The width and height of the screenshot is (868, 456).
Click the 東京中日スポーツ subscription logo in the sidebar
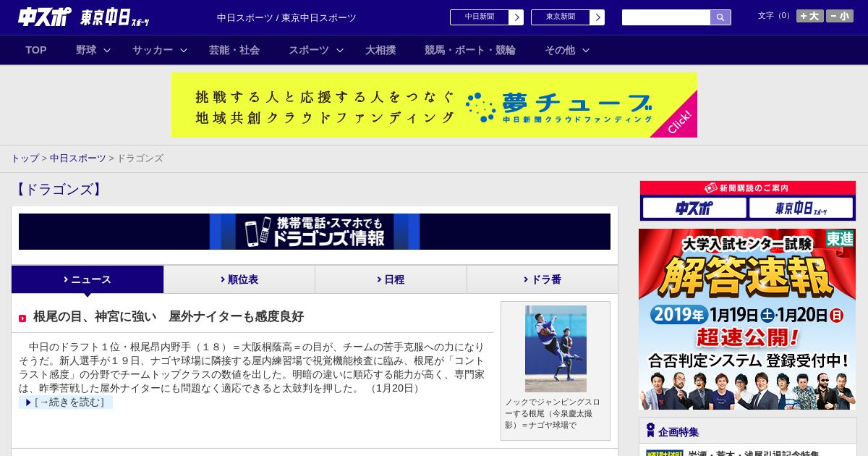click(x=801, y=208)
